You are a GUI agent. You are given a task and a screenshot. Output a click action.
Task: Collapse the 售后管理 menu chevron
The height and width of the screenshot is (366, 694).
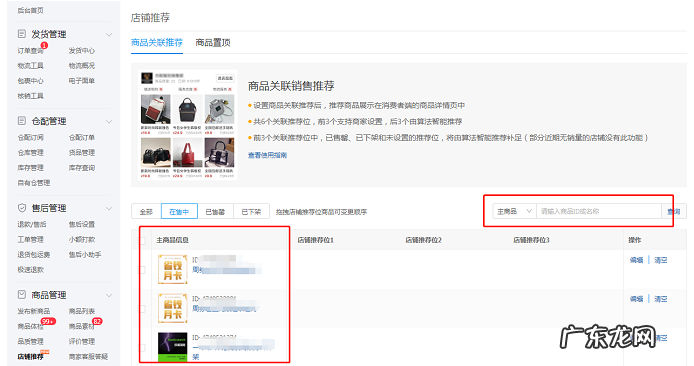pyautogui.click(x=109, y=208)
